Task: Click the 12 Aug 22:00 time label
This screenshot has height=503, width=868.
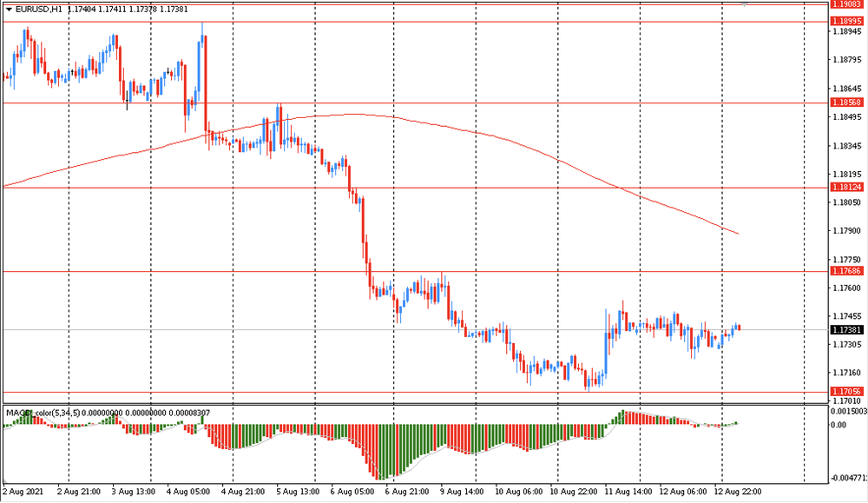Action: [737, 492]
